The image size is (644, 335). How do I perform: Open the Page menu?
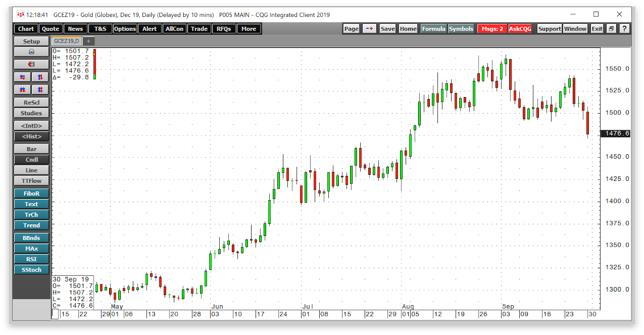pyautogui.click(x=351, y=29)
